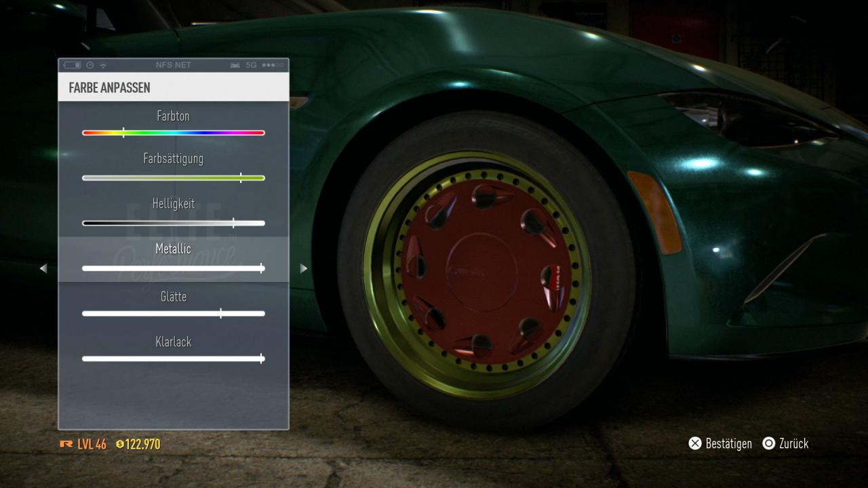Click the NFS NET carrier label
Screen dimensions: 868x488
(x=173, y=65)
